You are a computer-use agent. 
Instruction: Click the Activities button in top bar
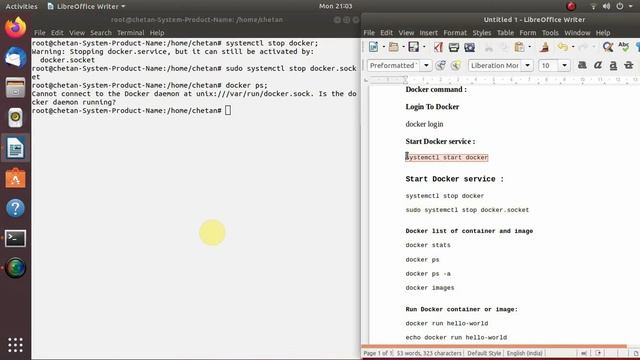coord(21,6)
